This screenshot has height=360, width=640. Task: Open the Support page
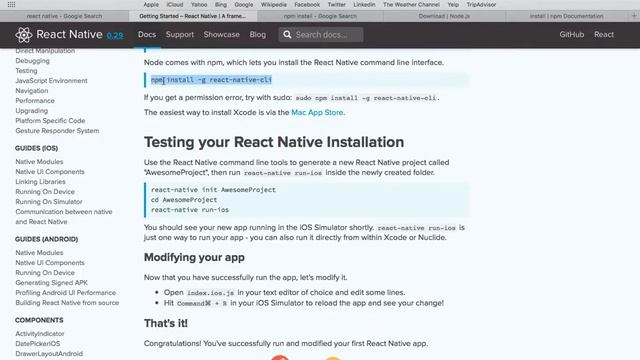180,35
